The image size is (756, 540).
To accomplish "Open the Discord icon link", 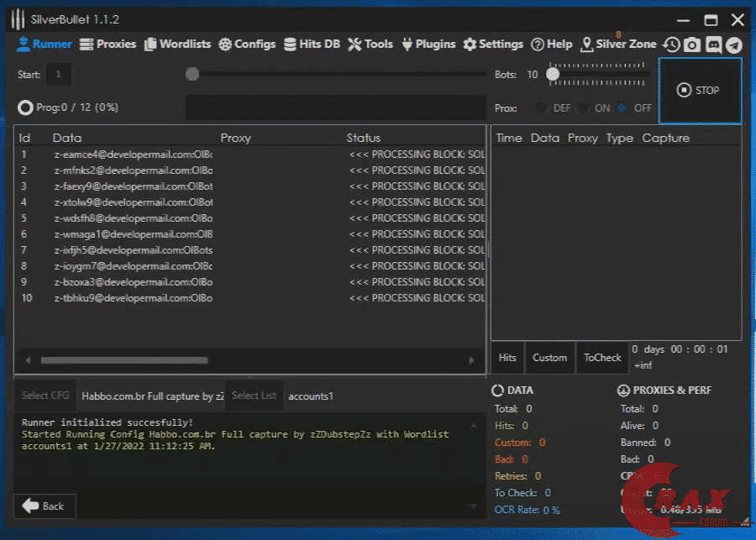I will [x=713, y=45].
